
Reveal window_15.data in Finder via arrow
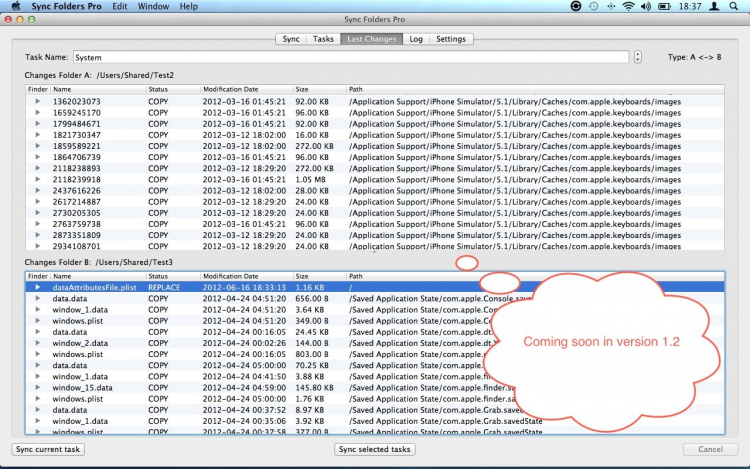(x=37, y=387)
